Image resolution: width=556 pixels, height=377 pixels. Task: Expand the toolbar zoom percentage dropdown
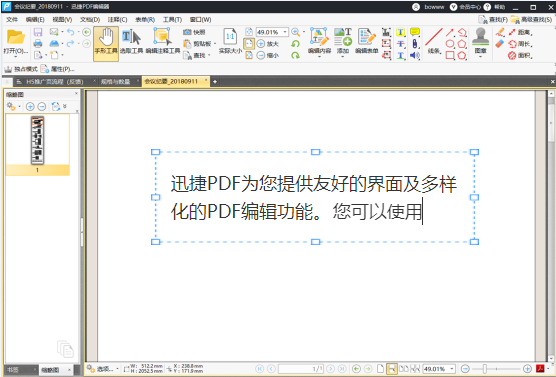pos(285,32)
